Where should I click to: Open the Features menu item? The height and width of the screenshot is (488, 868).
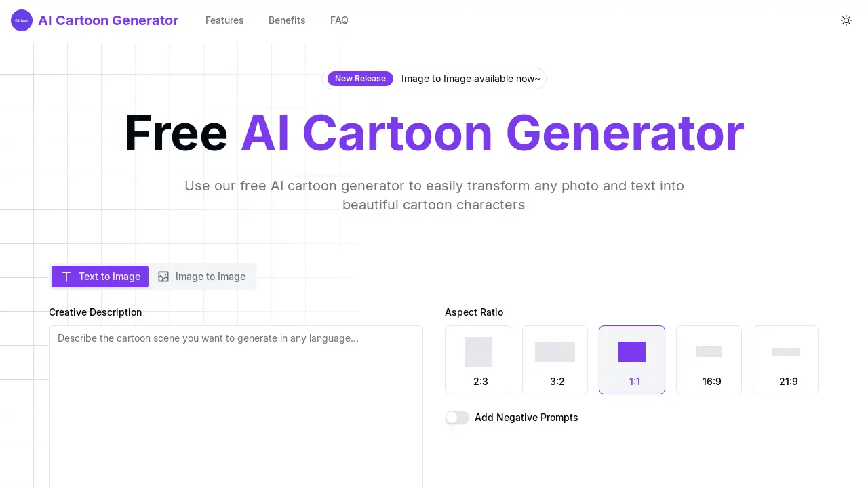pyautogui.click(x=224, y=20)
